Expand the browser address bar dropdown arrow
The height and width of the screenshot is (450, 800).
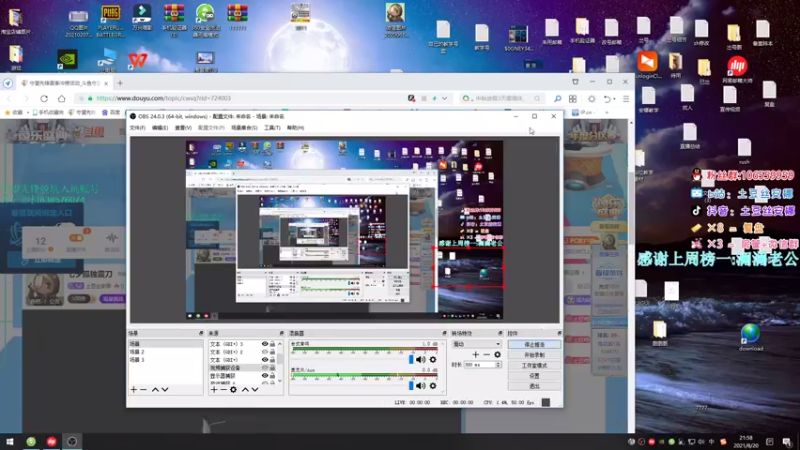[444, 98]
